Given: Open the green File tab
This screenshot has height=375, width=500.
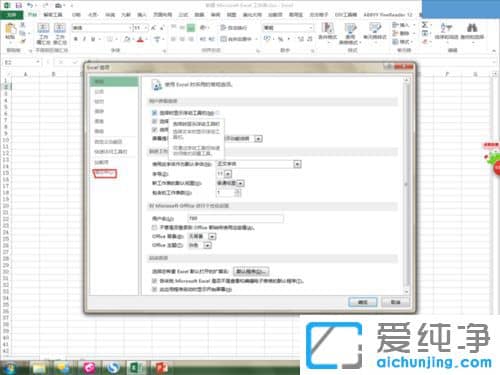Looking at the screenshot, I should tap(12, 15).
